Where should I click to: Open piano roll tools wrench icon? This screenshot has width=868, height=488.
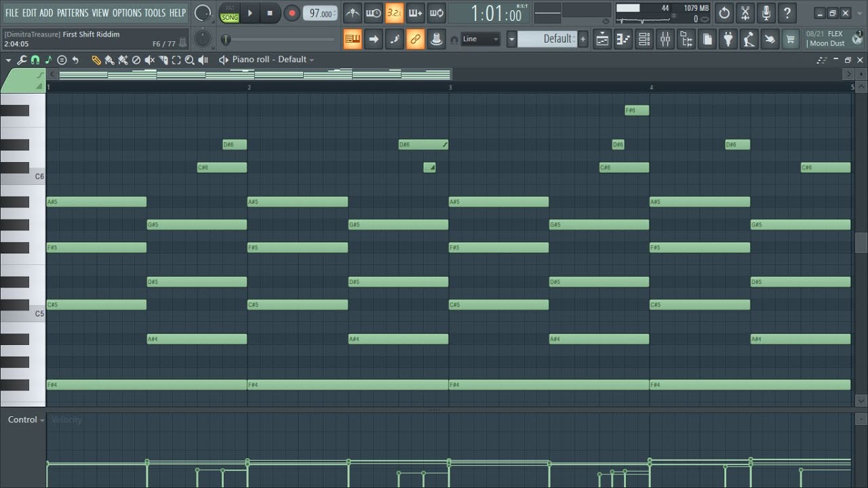click(x=22, y=60)
